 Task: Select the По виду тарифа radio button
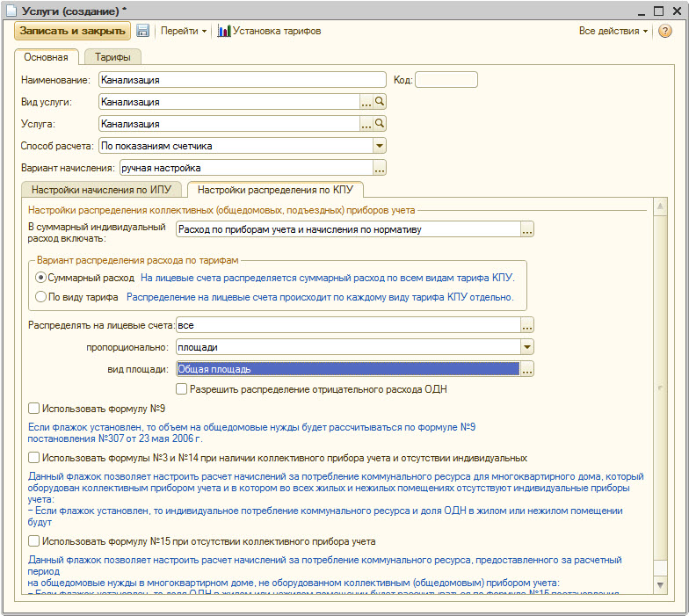pos(40,297)
